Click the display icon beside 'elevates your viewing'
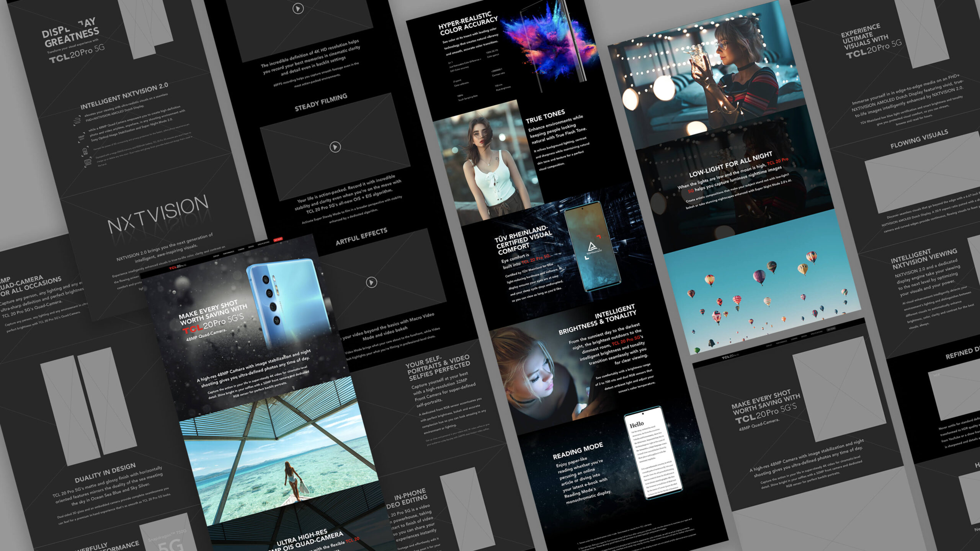Screen dimensions: 980x551 click(x=77, y=121)
